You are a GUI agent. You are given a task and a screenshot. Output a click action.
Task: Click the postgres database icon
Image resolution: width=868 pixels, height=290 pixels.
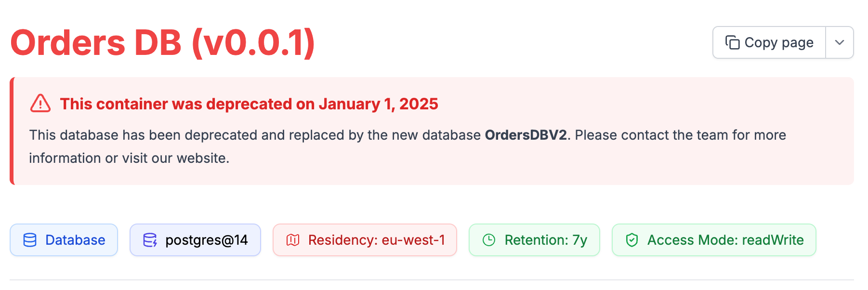(150, 240)
